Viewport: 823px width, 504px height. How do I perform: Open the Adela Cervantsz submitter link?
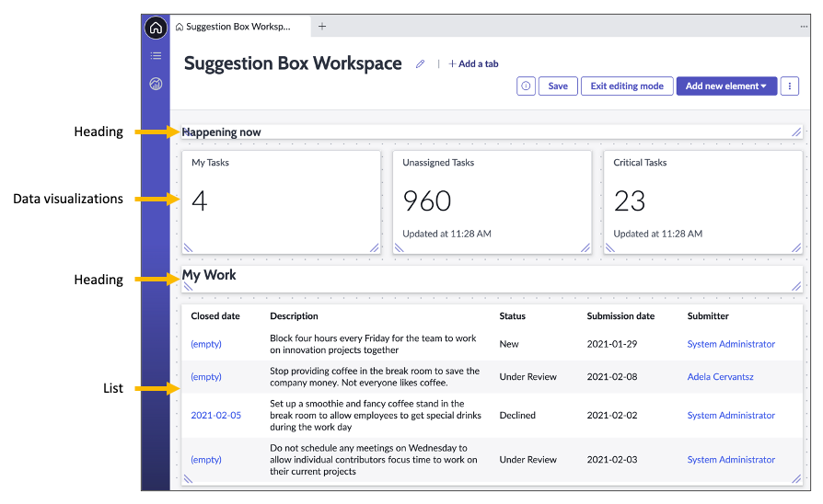point(721,377)
